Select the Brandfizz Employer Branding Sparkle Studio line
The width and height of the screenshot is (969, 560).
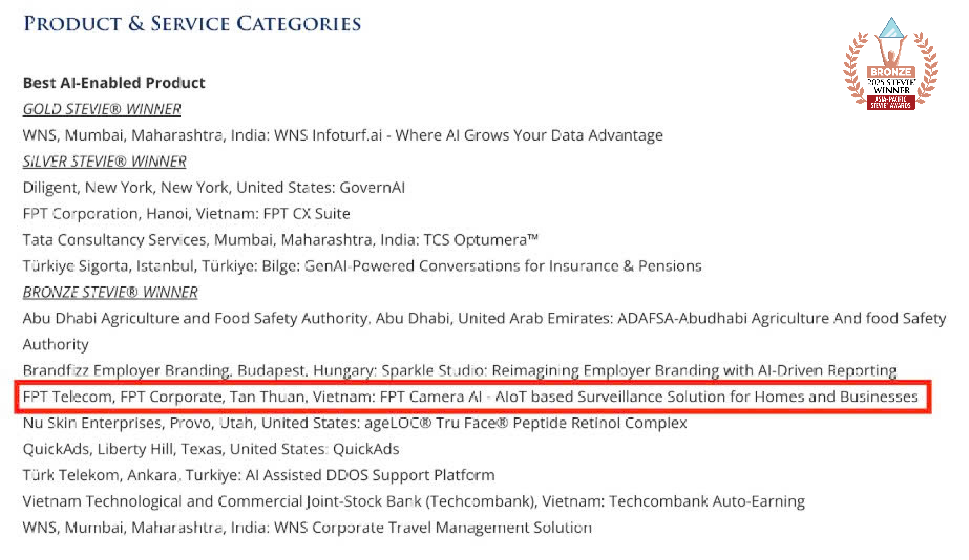[459, 370]
